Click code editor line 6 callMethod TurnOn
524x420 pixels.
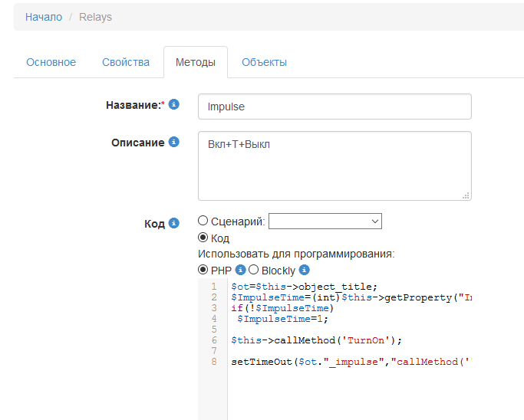316,340
